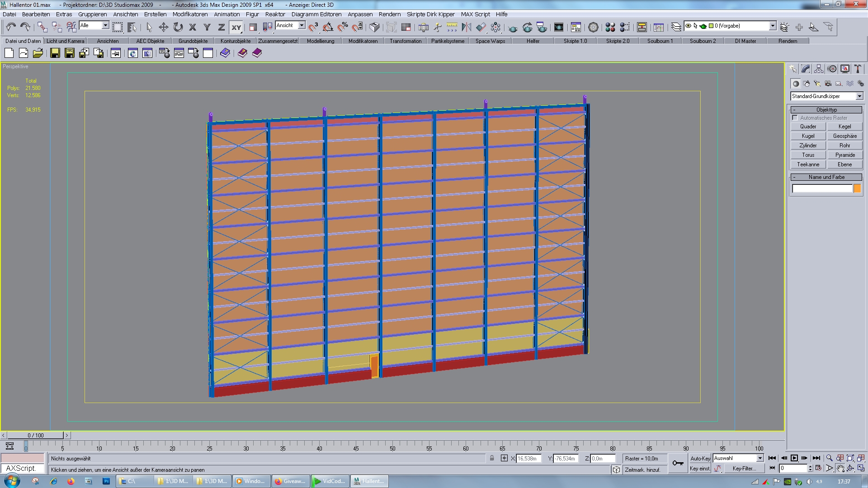Click the Zoom magnifier viewport control
Screen dimensions: 868x488
point(829,458)
